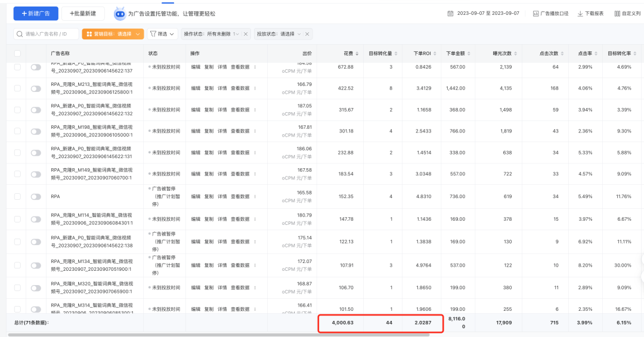
Task: Click 查看数据 for RPA_克隆R_M149 row
Action: (240, 174)
